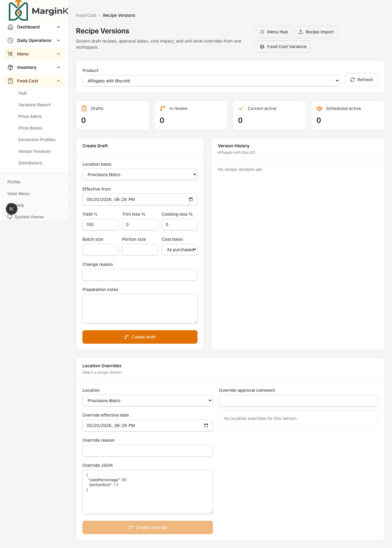Click the 'No recipe versions yet.' text
Screen dimensions: 392x548
240,169
